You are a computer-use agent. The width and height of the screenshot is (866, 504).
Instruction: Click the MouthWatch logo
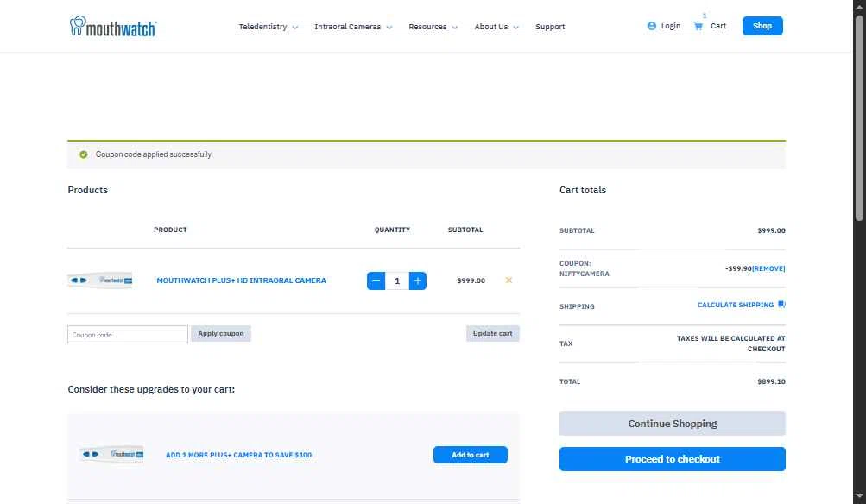tap(112, 26)
